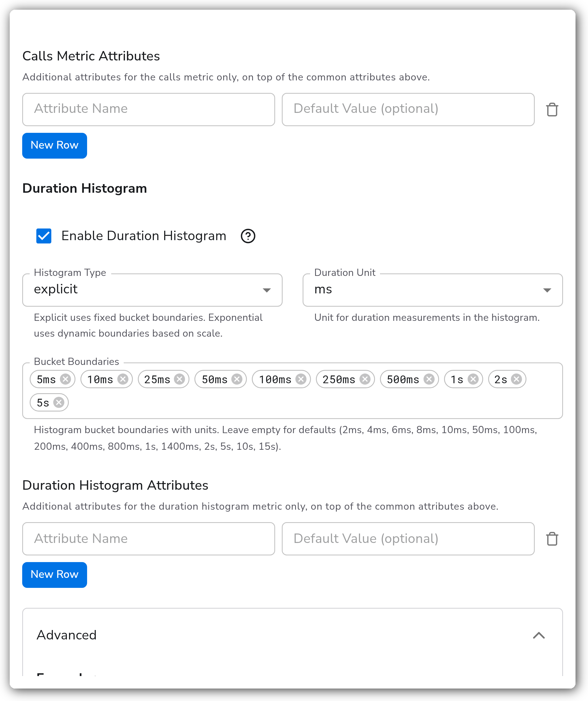Open the Histogram Type dropdown
Viewport: 588px width, 701px height.
pos(152,290)
